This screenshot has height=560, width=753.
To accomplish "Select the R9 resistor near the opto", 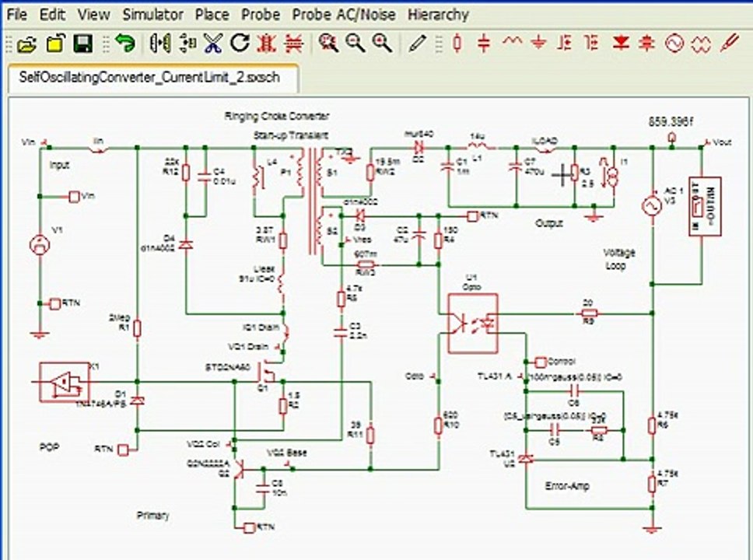I will coord(589,313).
